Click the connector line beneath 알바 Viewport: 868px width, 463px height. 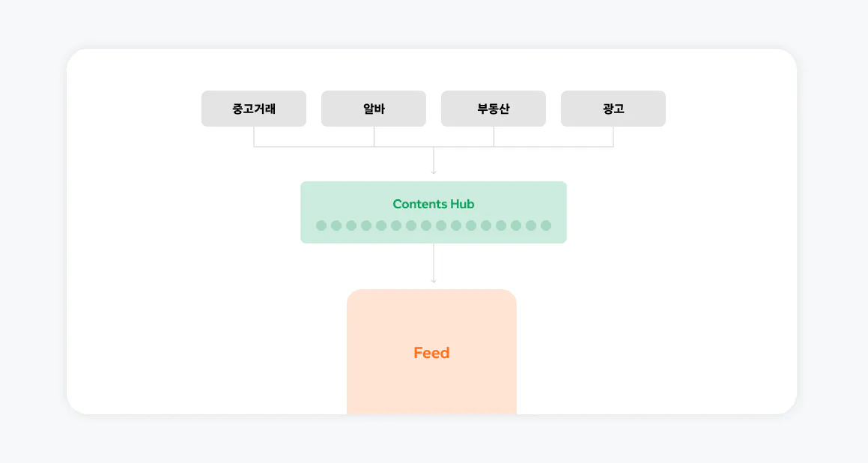374,137
